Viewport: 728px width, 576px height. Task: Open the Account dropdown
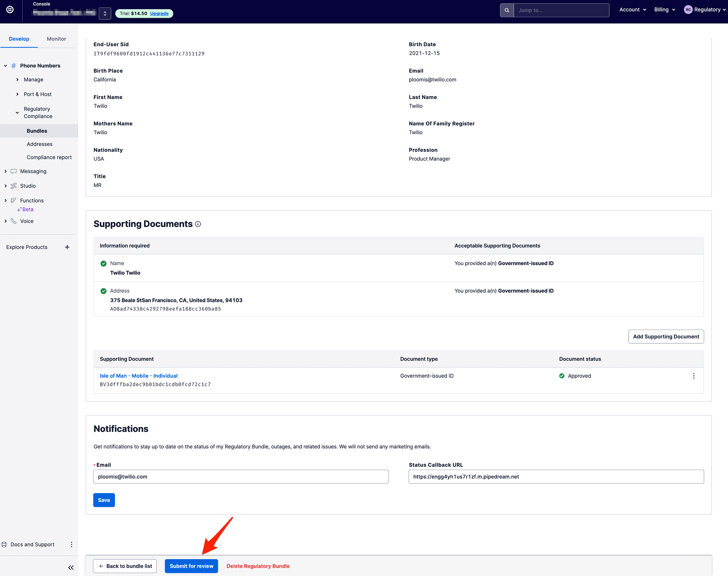[x=632, y=10]
